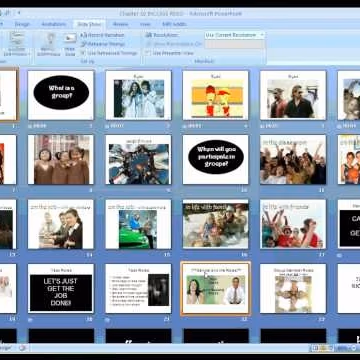Select the "What is a group?" slide
Screen dimensions: 360x360
(61, 95)
